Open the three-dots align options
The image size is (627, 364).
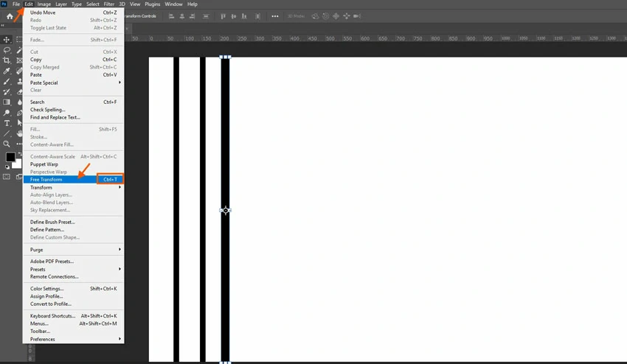pyautogui.click(x=275, y=16)
